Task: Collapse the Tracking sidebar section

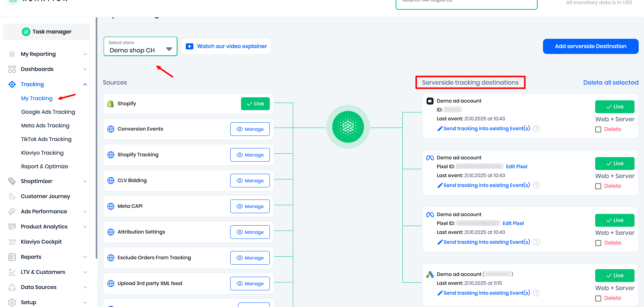Action: point(85,84)
